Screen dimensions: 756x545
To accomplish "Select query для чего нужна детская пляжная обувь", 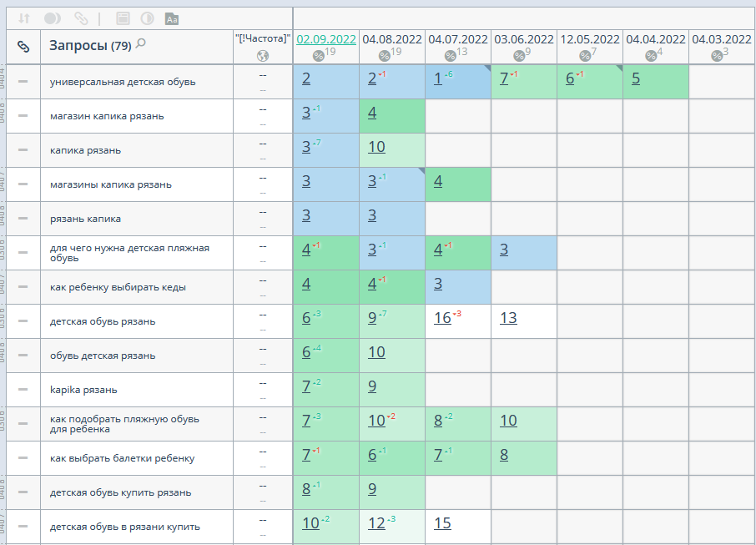I will coord(129,253).
